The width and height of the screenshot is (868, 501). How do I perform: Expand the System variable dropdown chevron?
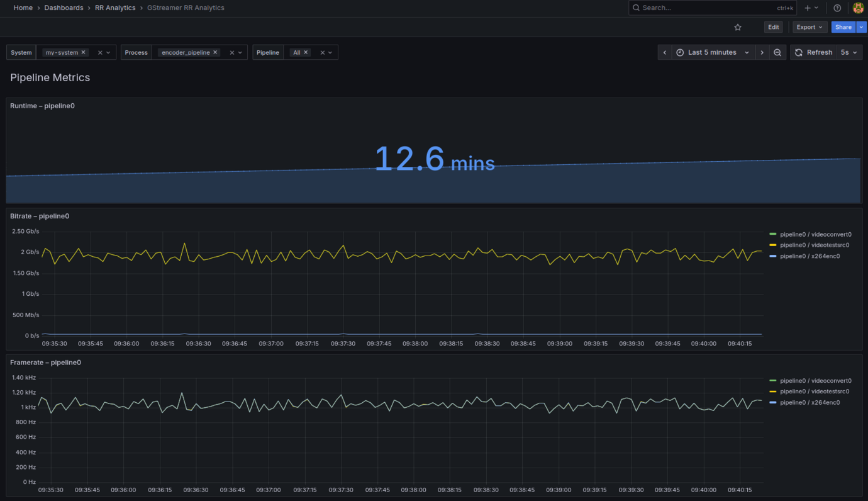pos(108,53)
